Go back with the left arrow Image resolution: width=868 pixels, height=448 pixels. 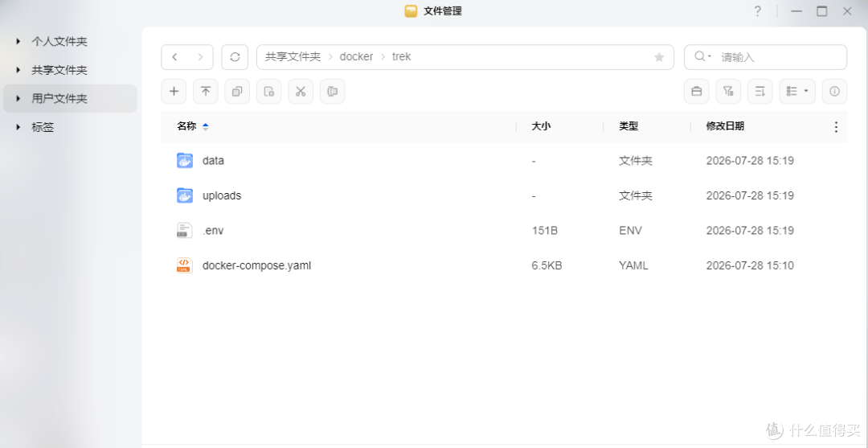[x=175, y=57]
